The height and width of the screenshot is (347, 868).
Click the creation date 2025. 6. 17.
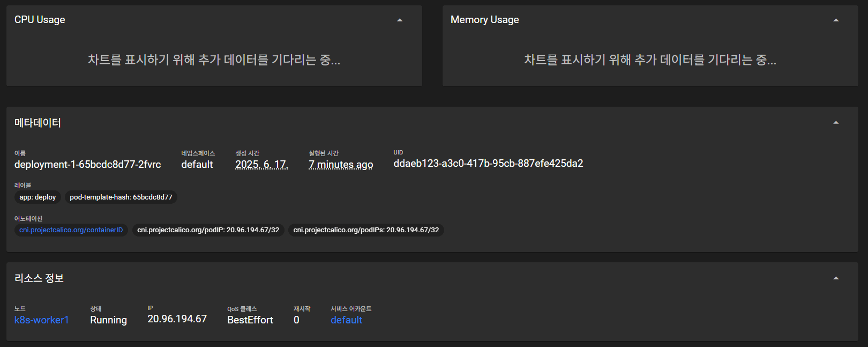click(261, 165)
